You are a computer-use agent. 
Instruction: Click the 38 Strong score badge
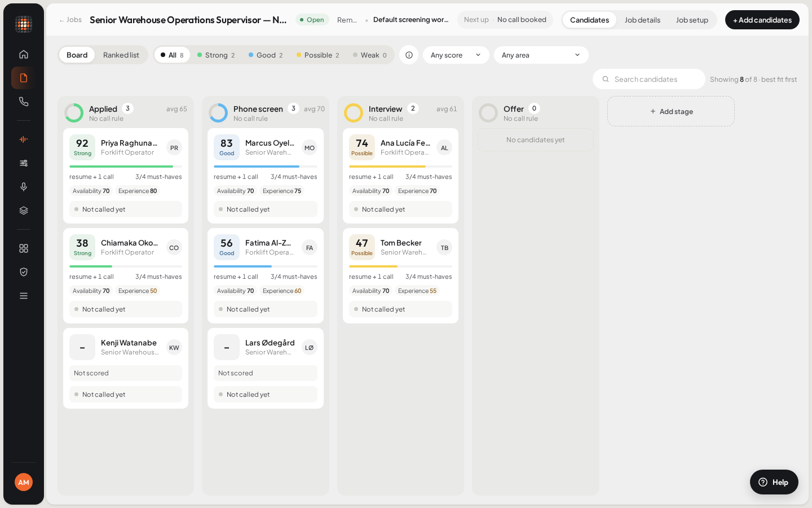pos(82,247)
